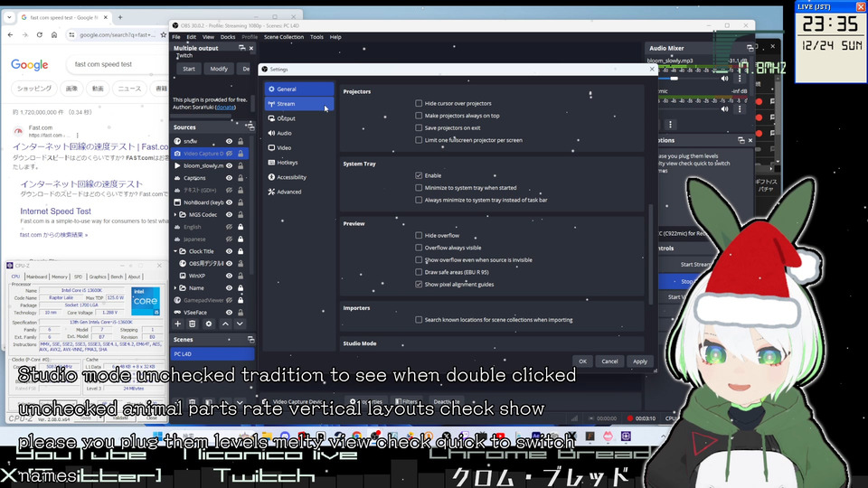Check Limit one fullscreen projector per screen
Screen dimensions: 868x488
click(x=419, y=140)
